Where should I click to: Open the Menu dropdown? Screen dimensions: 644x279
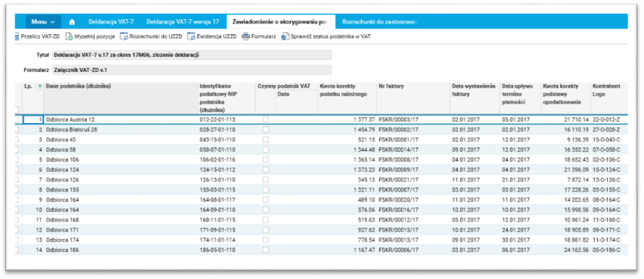[43, 21]
